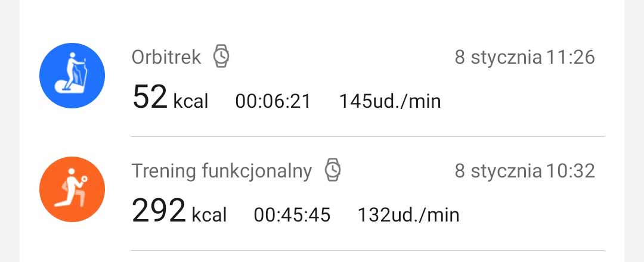This screenshot has height=262, width=644.
Task: Open the Orbitrek workout title
Action: [166, 57]
